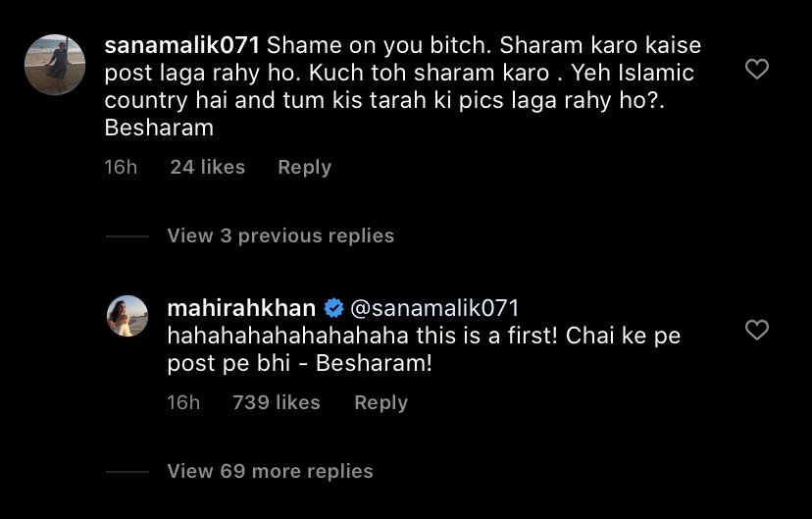Open the sanamalik071 username link
Viewport: 812px width, 519px height.
[x=181, y=45]
